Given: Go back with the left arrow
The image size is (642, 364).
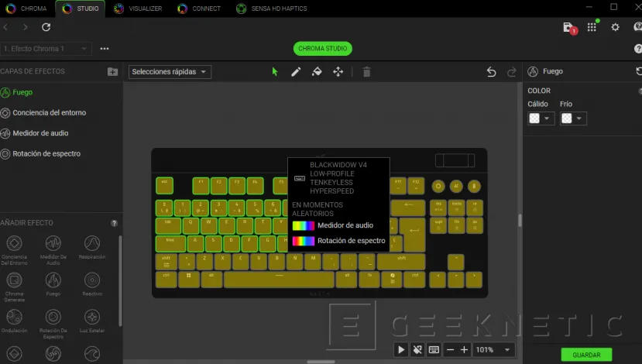Looking at the screenshot, I should (5, 27).
